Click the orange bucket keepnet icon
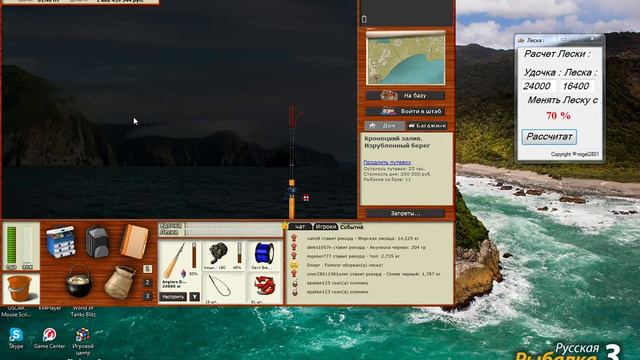The height and width of the screenshot is (360, 640). point(21,289)
